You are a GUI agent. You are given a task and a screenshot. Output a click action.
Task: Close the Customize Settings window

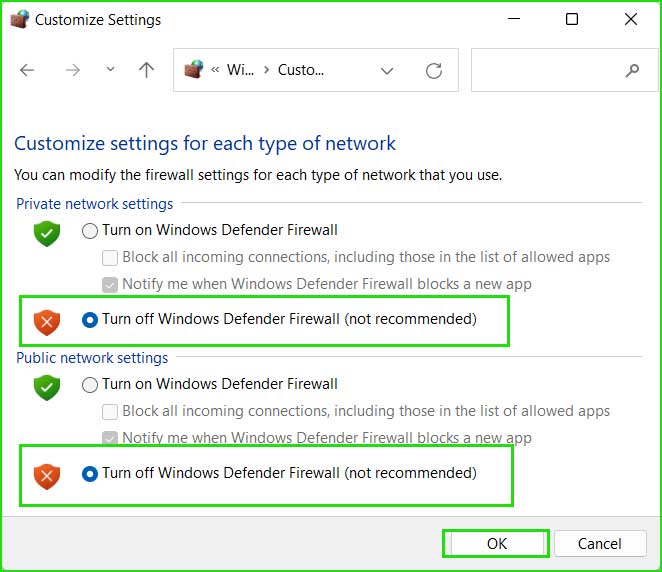(x=631, y=19)
